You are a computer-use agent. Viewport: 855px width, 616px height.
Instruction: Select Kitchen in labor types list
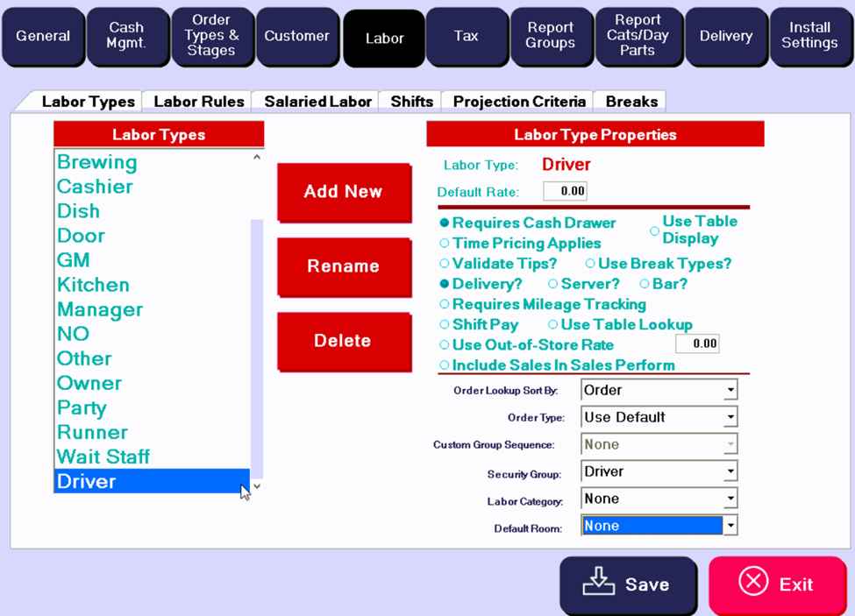click(152, 285)
